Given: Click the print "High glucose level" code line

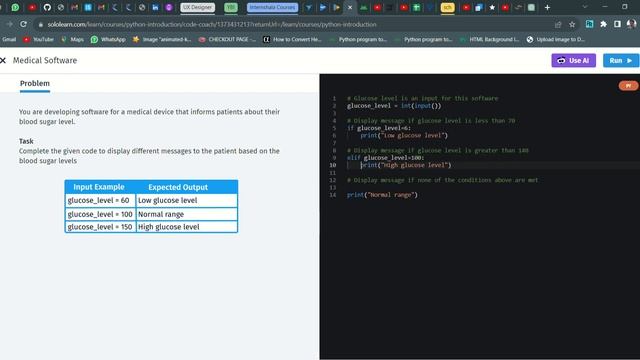Looking at the screenshot, I should (x=406, y=165).
